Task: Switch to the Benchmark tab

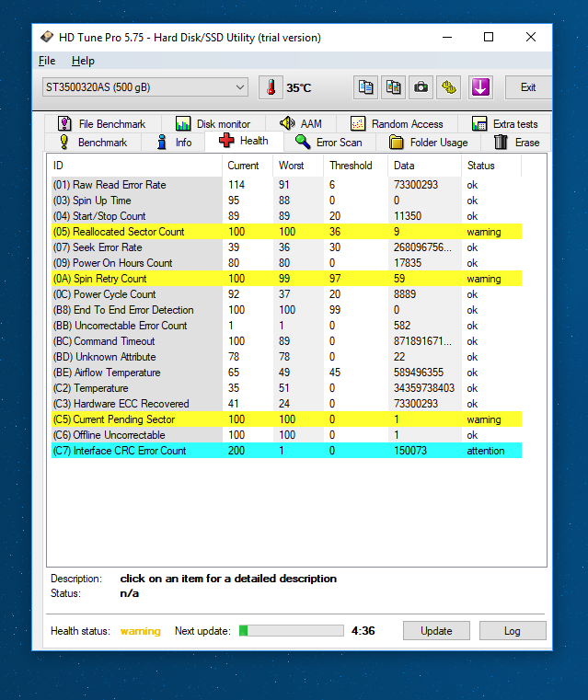Action: [x=93, y=143]
